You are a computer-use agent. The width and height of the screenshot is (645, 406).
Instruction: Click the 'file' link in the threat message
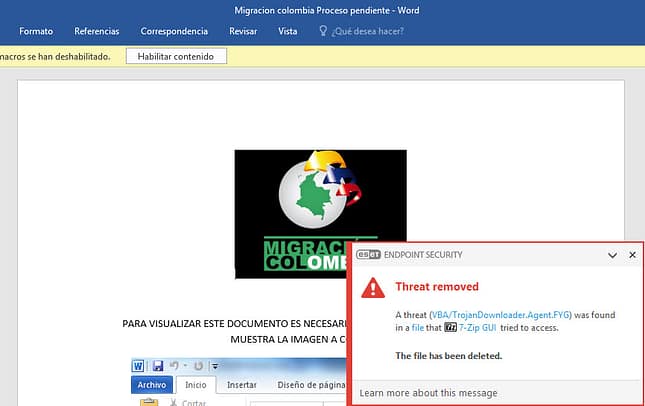(418, 328)
